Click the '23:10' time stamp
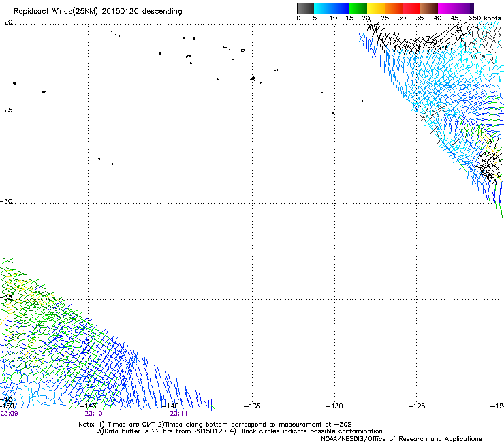504x443 pixels. pyautogui.click(x=93, y=414)
